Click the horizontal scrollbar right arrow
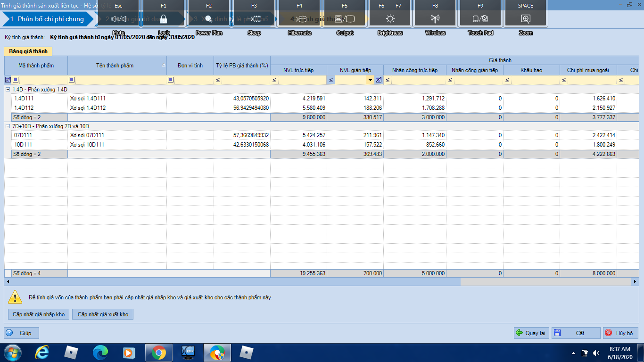 635,281
